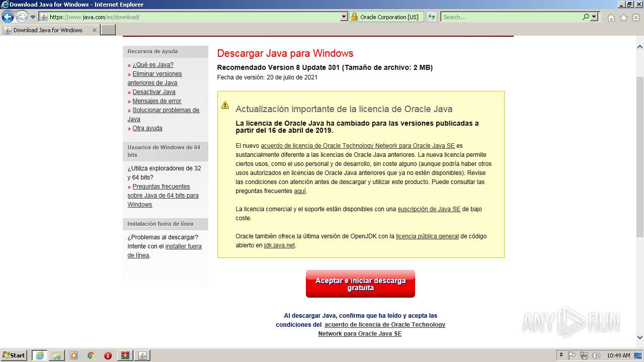
Task: Show hidden system tray icons
Action: [561, 355]
